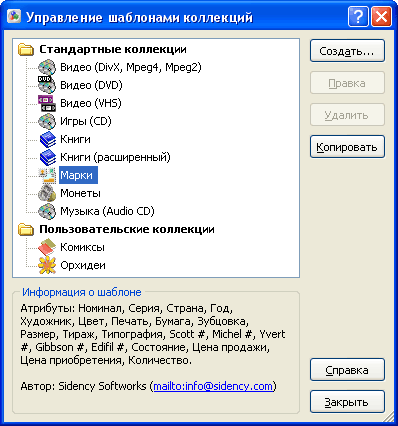Click the coins icon beside Монеты
This screenshot has height=426, width=398.
click(x=47, y=193)
